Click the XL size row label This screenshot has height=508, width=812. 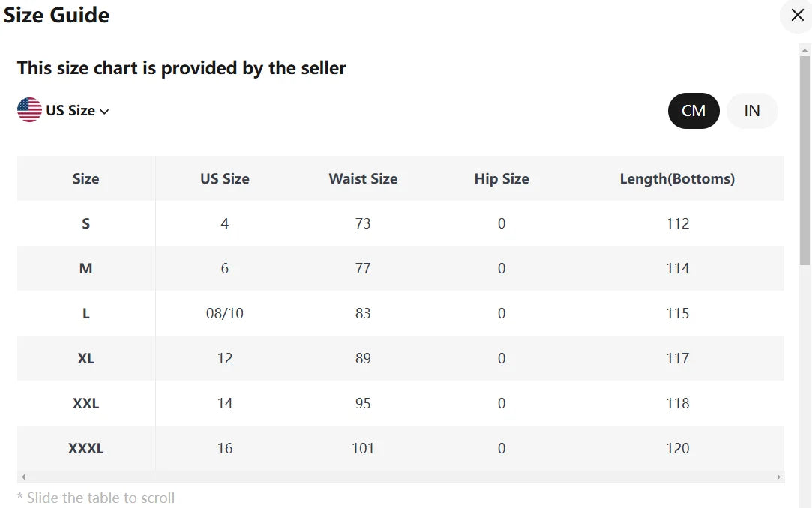coord(86,358)
